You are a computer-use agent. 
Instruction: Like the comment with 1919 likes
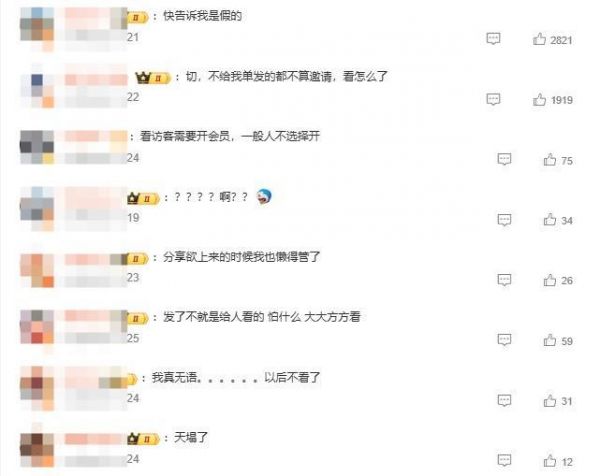(x=539, y=99)
